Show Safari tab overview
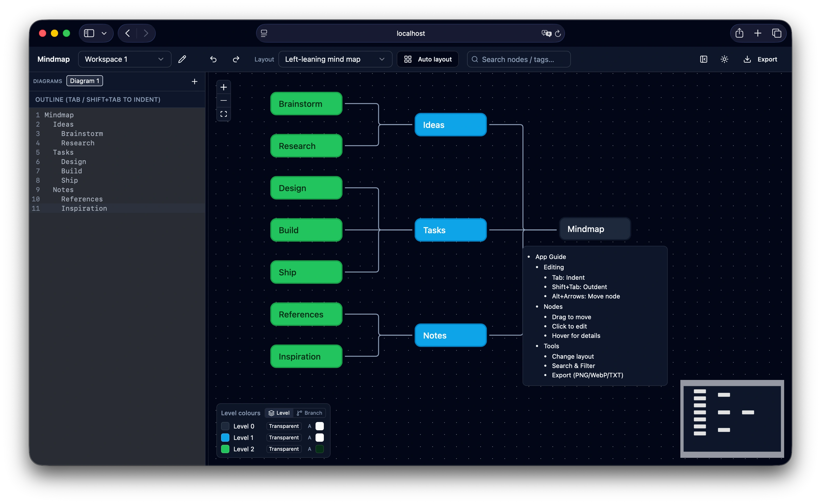The width and height of the screenshot is (821, 504). coord(776,33)
